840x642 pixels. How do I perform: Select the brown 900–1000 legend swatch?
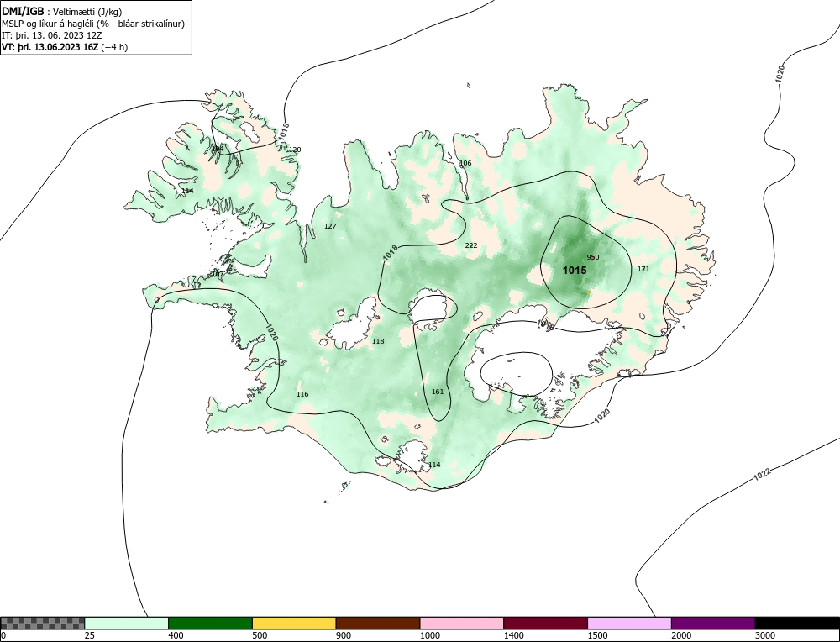click(378, 623)
